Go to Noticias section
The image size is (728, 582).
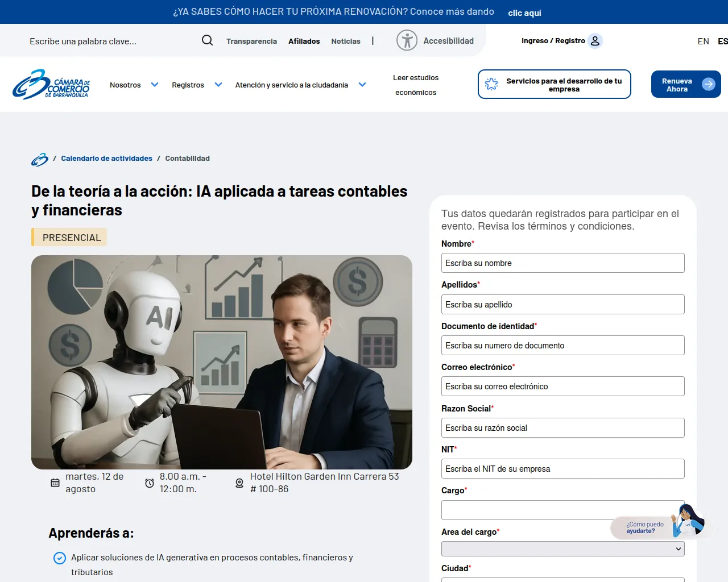pos(346,41)
